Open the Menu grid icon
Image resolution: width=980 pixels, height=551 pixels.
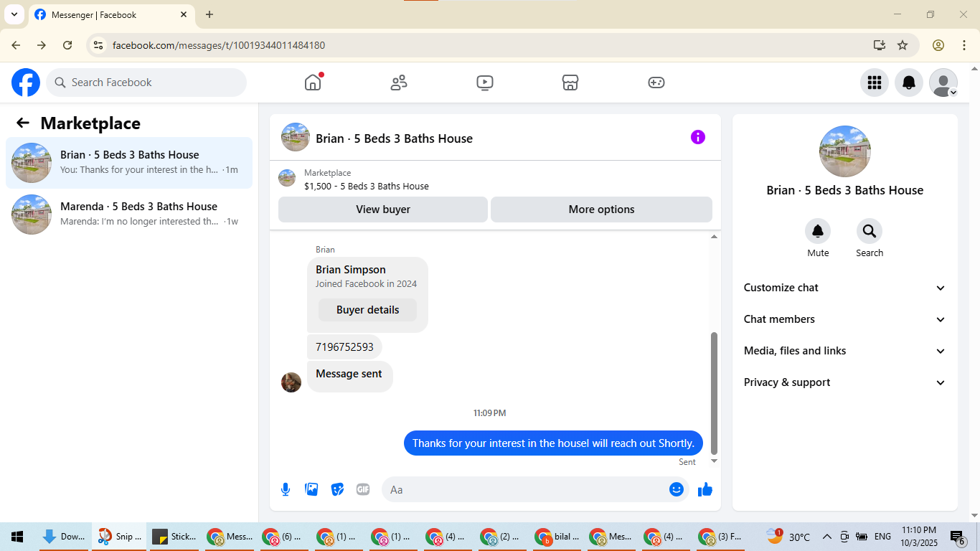tap(875, 83)
